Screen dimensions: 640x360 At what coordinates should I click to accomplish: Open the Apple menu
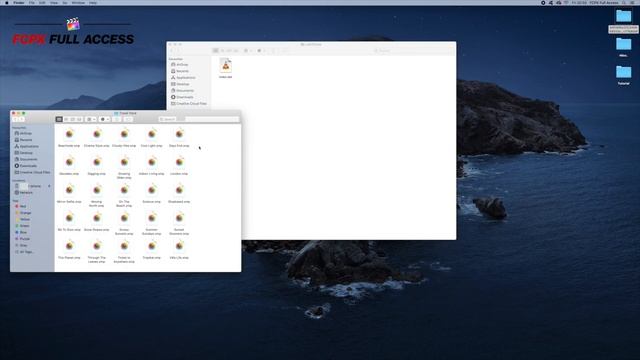(x=7, y=2)
